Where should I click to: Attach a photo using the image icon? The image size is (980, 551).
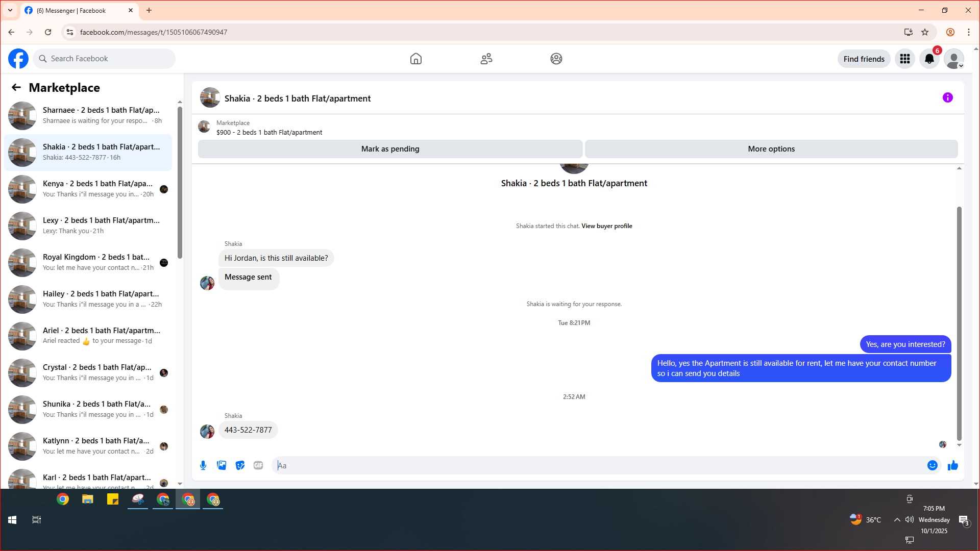(x=222, y=465)
